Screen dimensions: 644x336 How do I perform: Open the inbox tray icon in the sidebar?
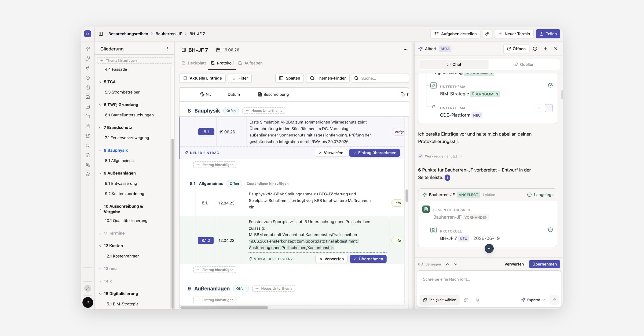pos(88,97)
